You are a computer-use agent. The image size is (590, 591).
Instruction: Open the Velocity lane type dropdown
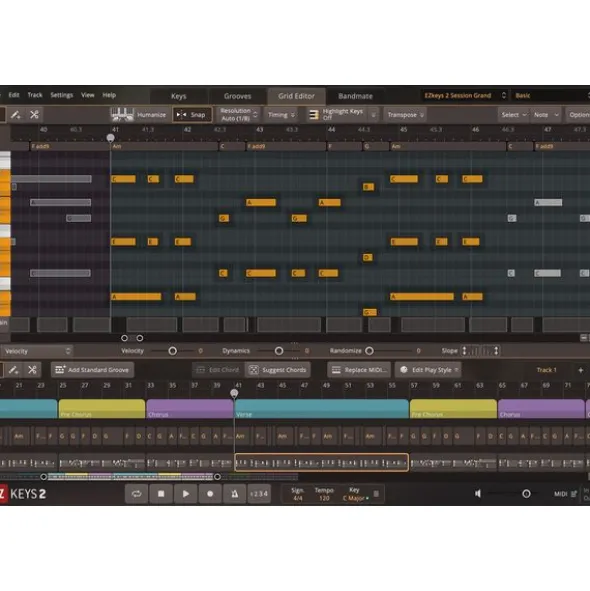point(37,351)
